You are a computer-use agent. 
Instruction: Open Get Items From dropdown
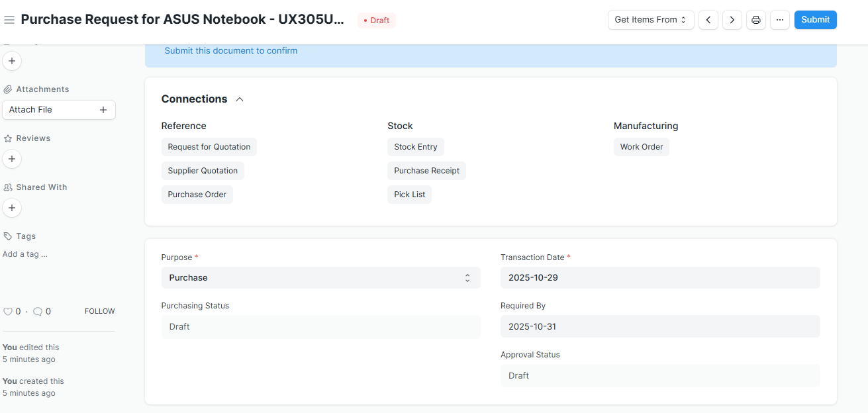tap(650, 20)
